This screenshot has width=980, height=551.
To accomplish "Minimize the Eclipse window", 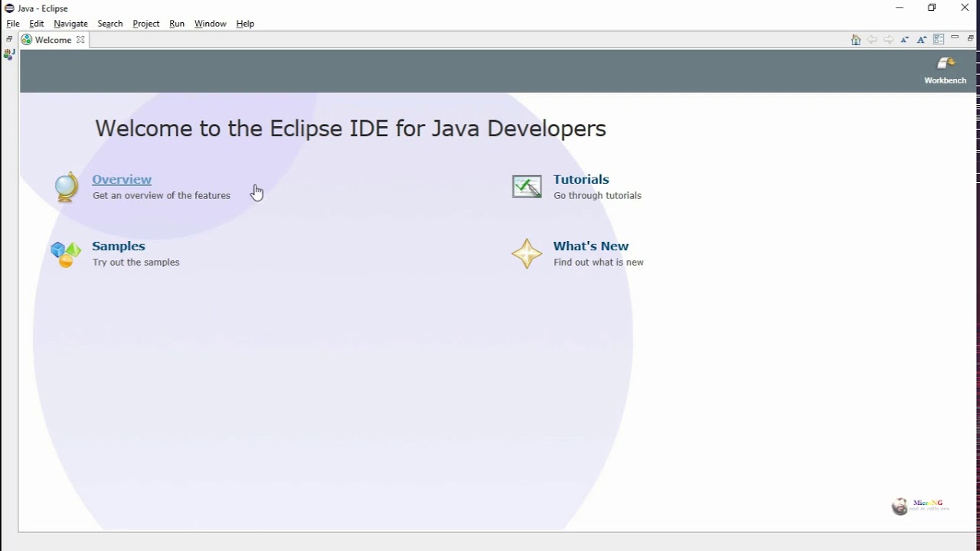I will click(900, 8).
